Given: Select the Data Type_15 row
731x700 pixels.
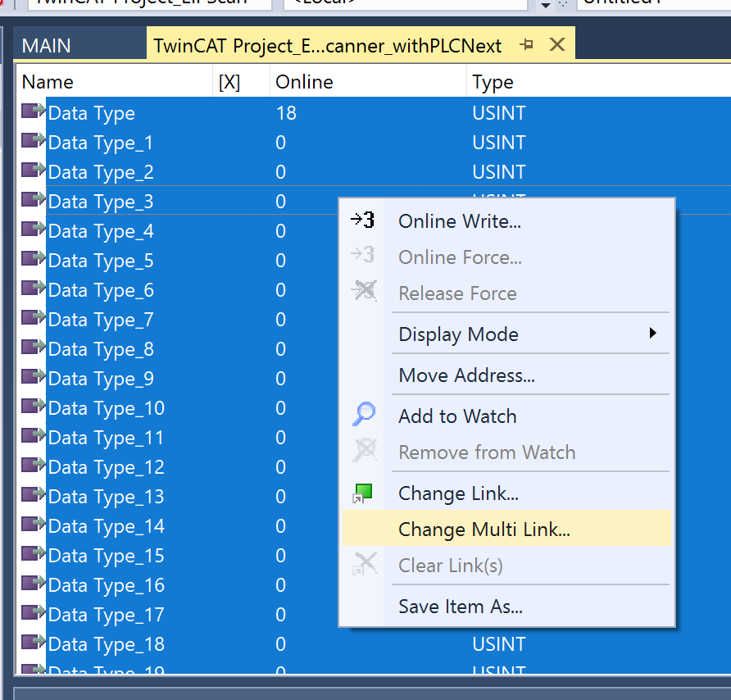Looking at the screenshot, I should point(177,556).
